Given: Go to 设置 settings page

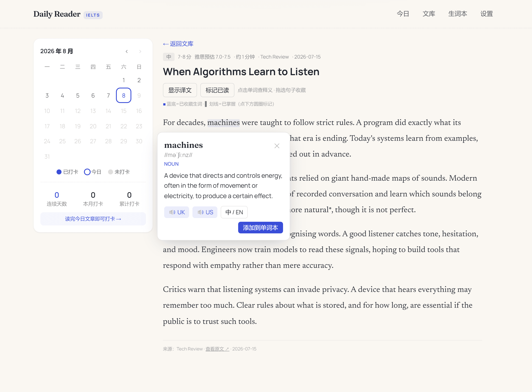Looking at the screenshot, I should click(x=486, y=14).
